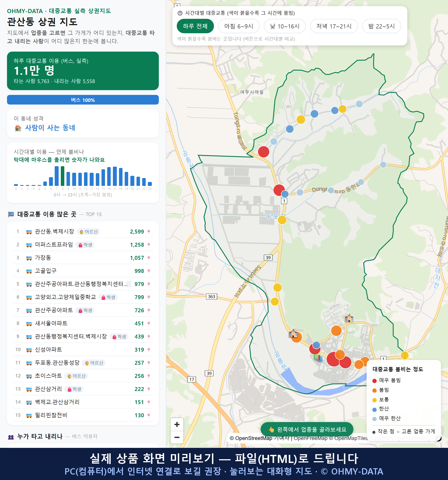Click the bus icon beside 초이스마트

tap(29, 376)
